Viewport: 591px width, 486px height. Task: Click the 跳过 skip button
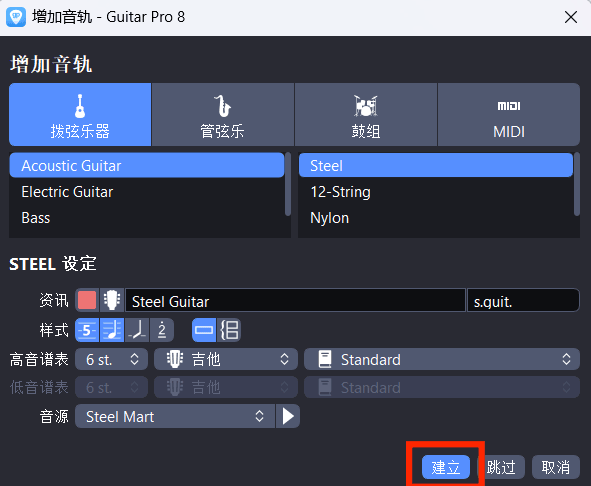[501, 467]
